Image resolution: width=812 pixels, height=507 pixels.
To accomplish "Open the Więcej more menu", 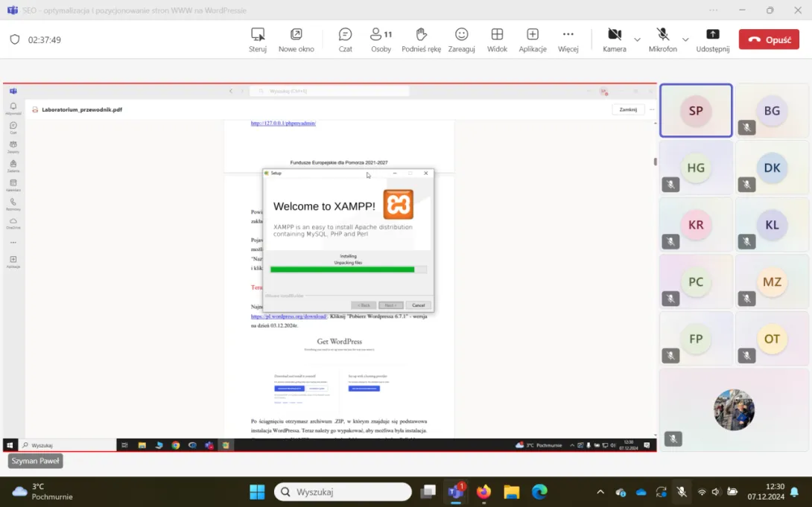I will 568,39.
